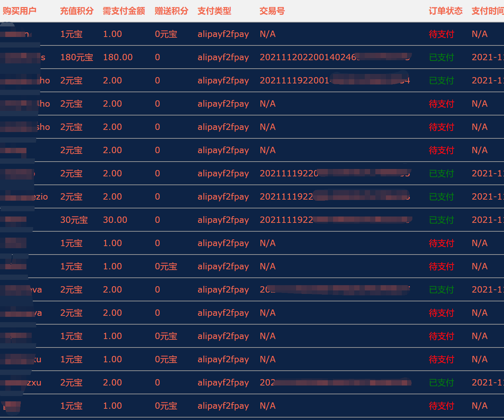Select alipayf2fpay in the 30元宝 row
Screen dimensions: 504x420
coord(223,220)
